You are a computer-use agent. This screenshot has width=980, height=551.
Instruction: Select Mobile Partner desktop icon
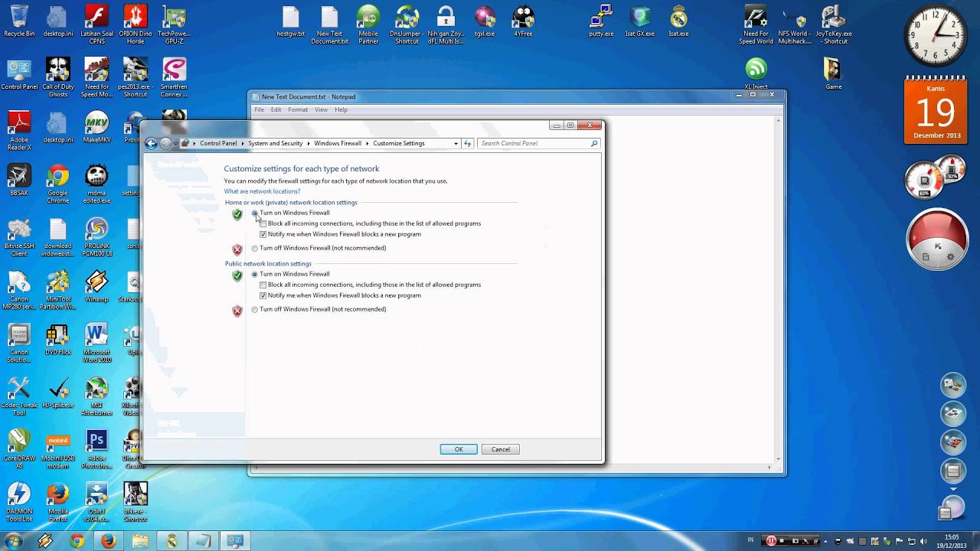click(x=368, y=24)
